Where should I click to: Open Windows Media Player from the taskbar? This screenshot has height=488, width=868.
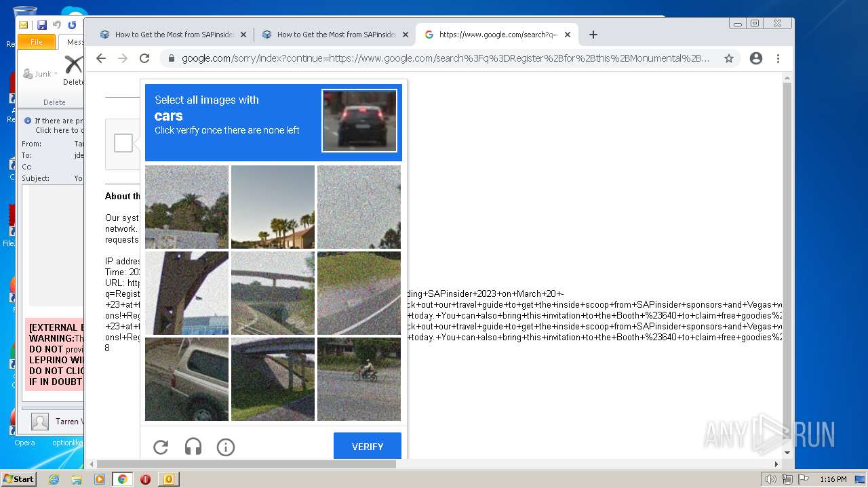(100, 479)
